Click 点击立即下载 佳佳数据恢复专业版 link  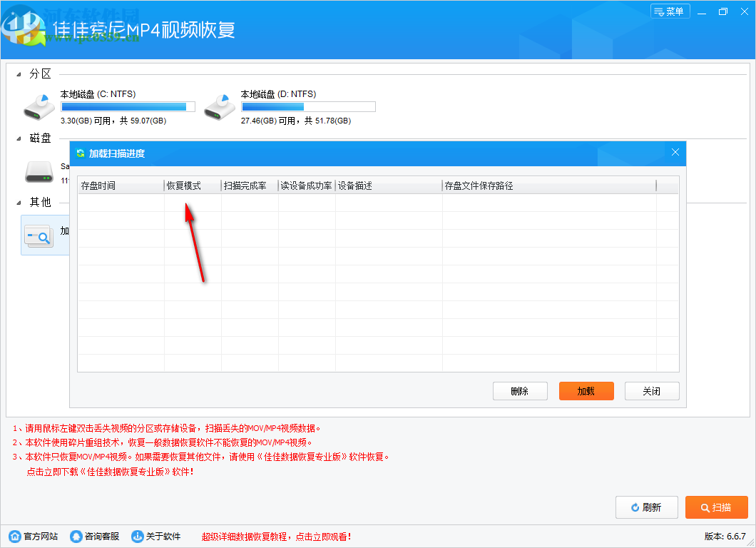coord(111,472)
